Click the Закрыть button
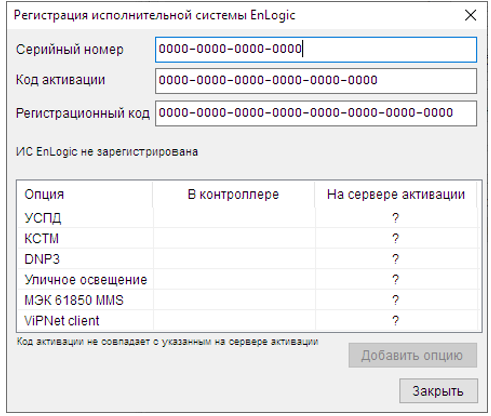Viewport: 491px width, 416px height. [438, 391]
